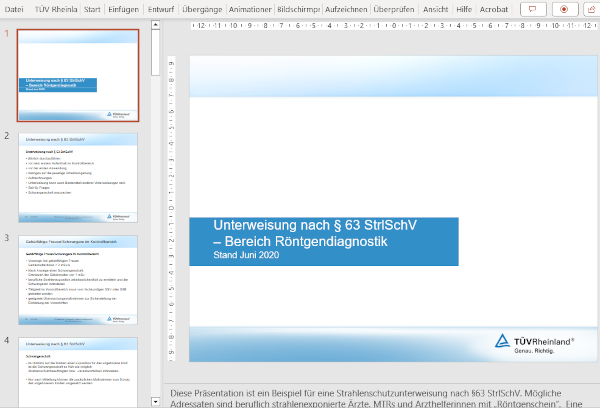Select slide 3 Kontrollbereich thumbnail
600x408 pixels.
[78, 279]
